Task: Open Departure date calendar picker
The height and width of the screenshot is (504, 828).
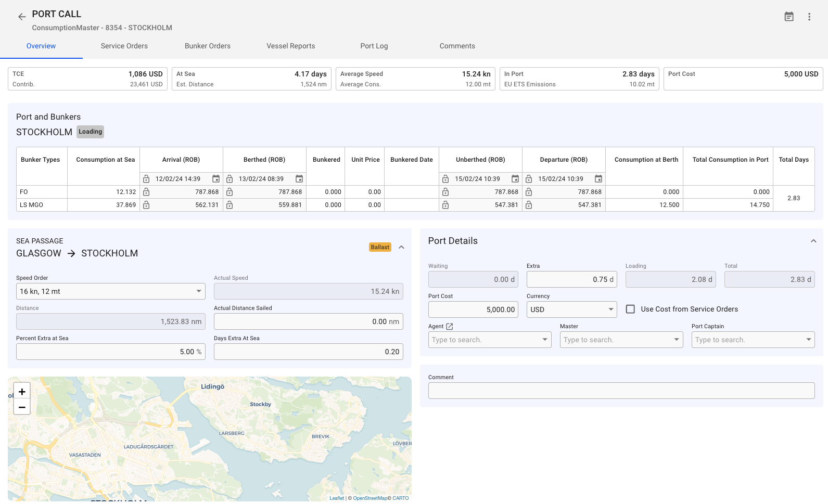Action: click(598, 179)
